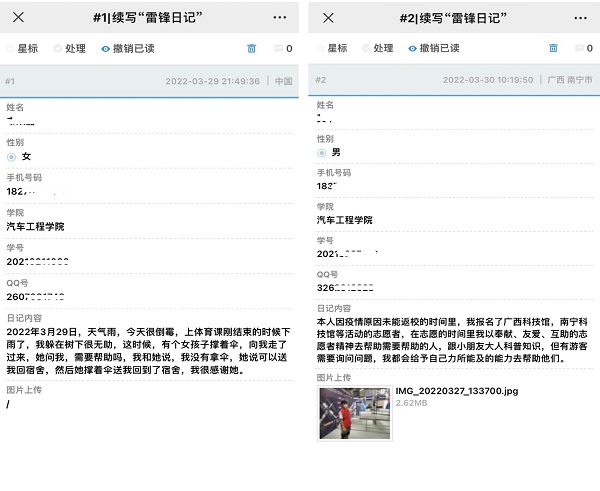The image size is (600, 491).
Task: Open more options menu for entry #1
Action: [280, 18]
